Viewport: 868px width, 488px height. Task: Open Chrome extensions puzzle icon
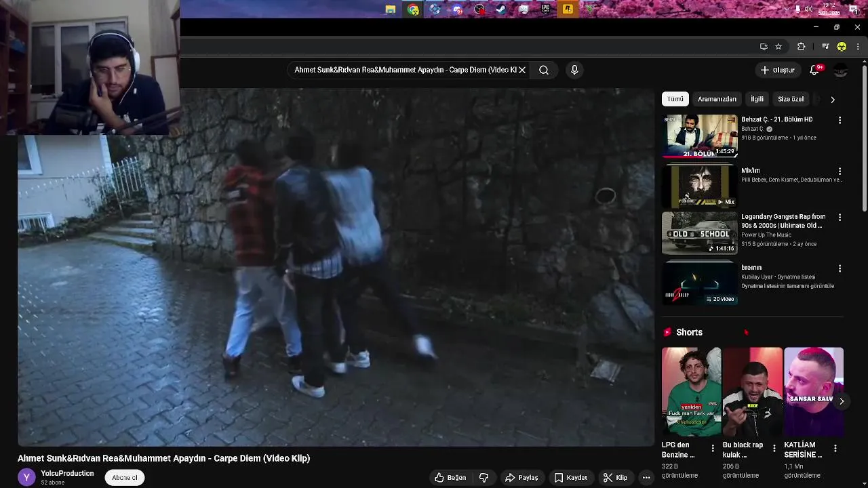pos(801,46)
